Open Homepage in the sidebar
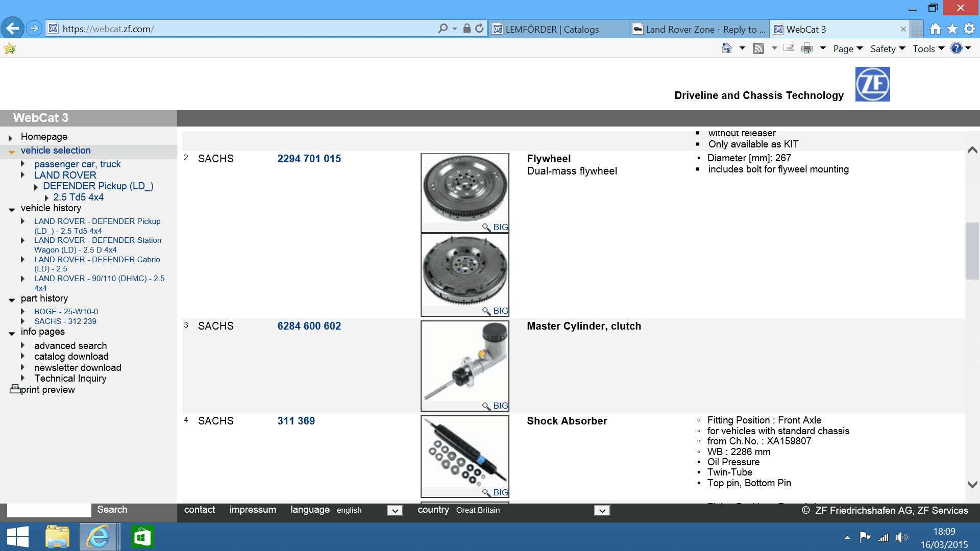The height and width of the screenshot is (551, 980). (x=44, y=137)
